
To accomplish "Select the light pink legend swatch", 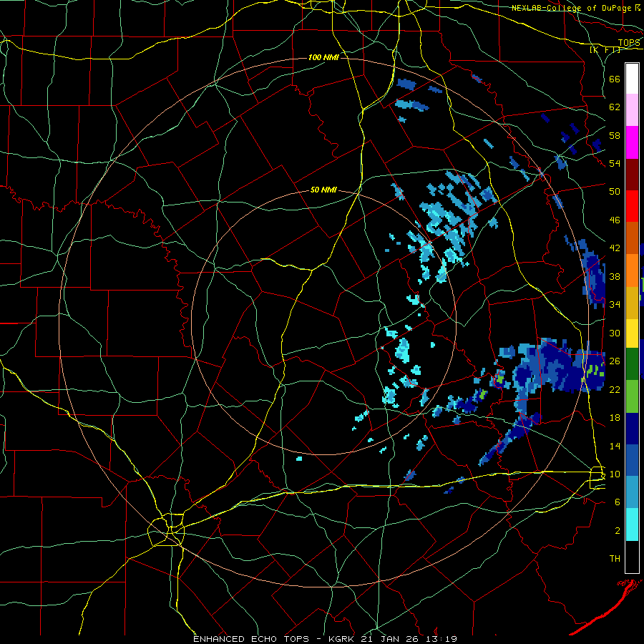I will coord(632,109).
